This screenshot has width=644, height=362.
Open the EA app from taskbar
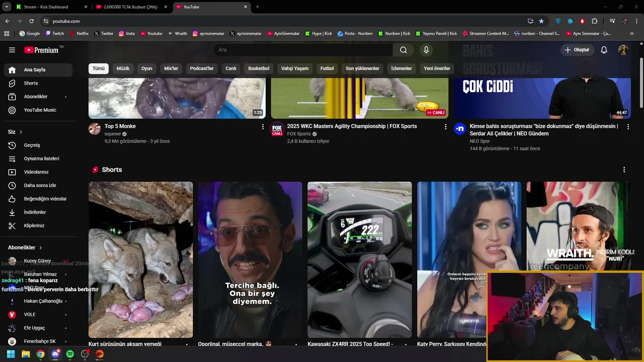click(100, 354)
